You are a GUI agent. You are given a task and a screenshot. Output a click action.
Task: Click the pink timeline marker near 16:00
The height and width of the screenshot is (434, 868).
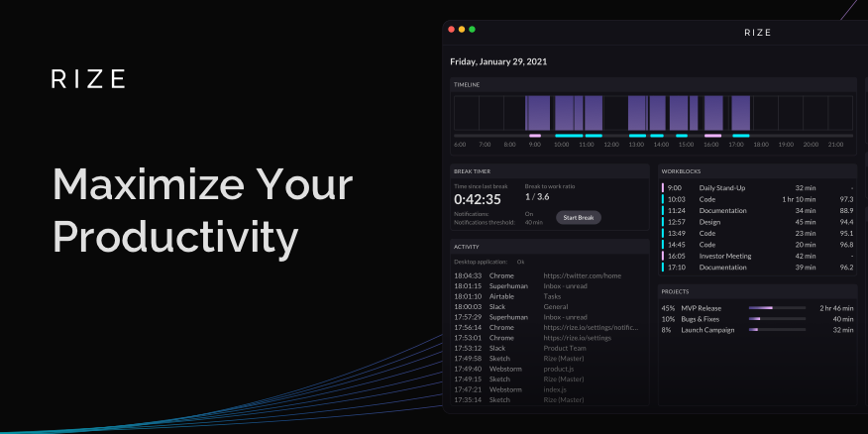(x=713, y=136)
